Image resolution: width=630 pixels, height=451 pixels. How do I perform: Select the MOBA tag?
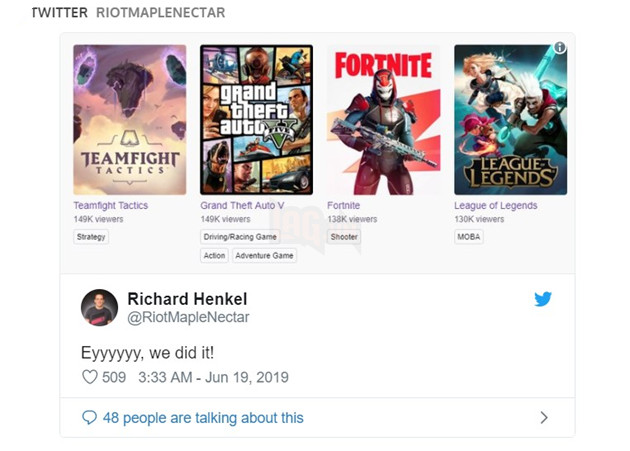point(468,237)
